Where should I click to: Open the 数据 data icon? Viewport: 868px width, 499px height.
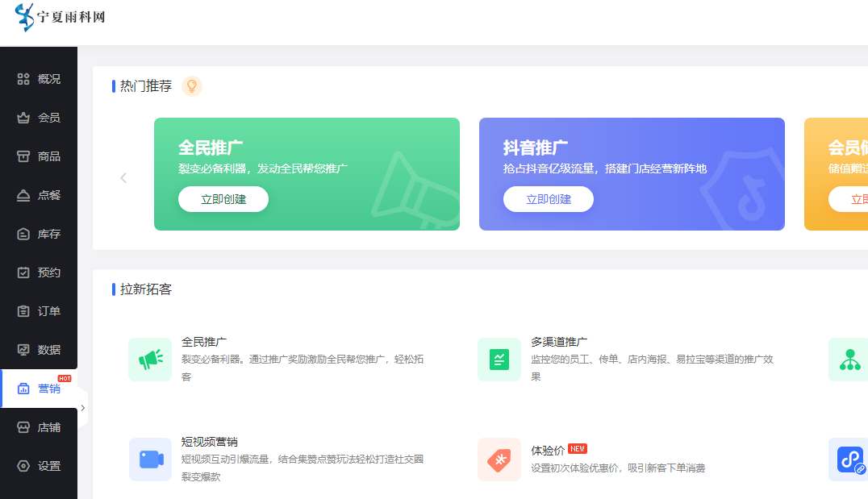click(x=23, y=350)
